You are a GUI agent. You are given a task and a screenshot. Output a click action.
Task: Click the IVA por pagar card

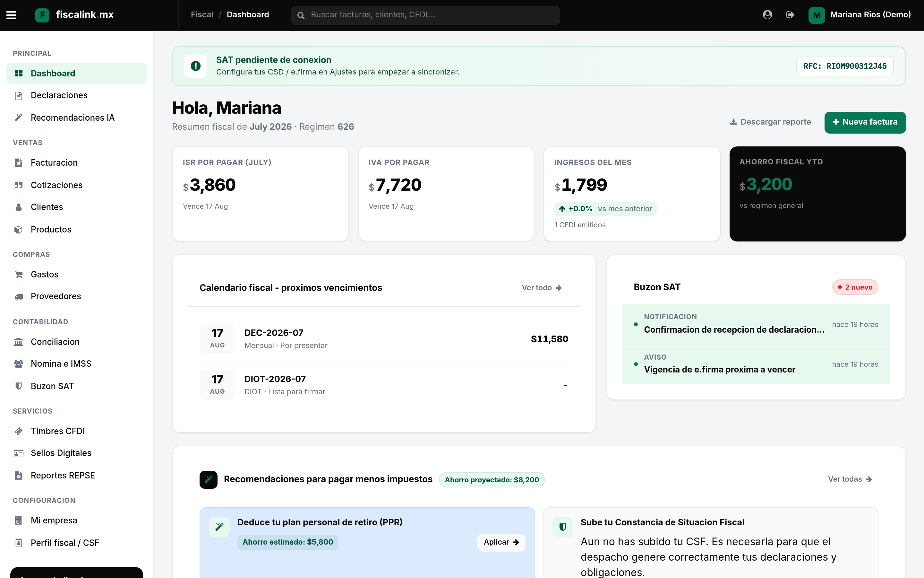coord(446,194)
